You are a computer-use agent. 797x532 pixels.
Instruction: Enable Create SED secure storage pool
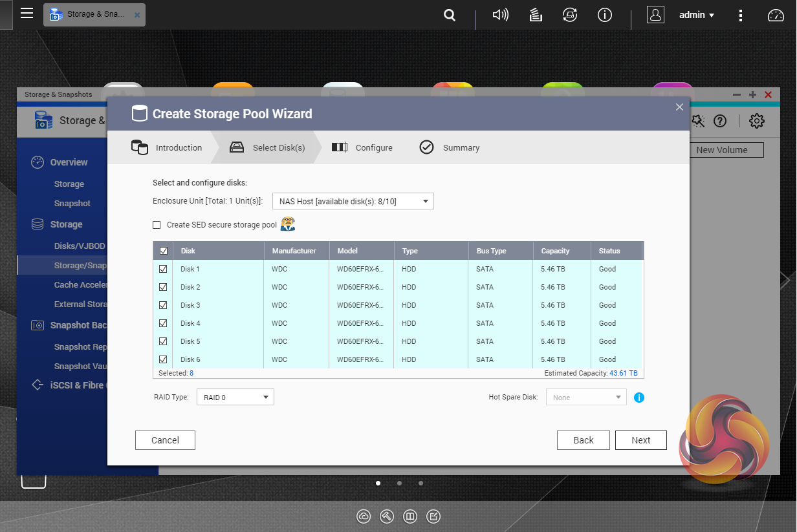pyautogui.click(x=157, y=225)
